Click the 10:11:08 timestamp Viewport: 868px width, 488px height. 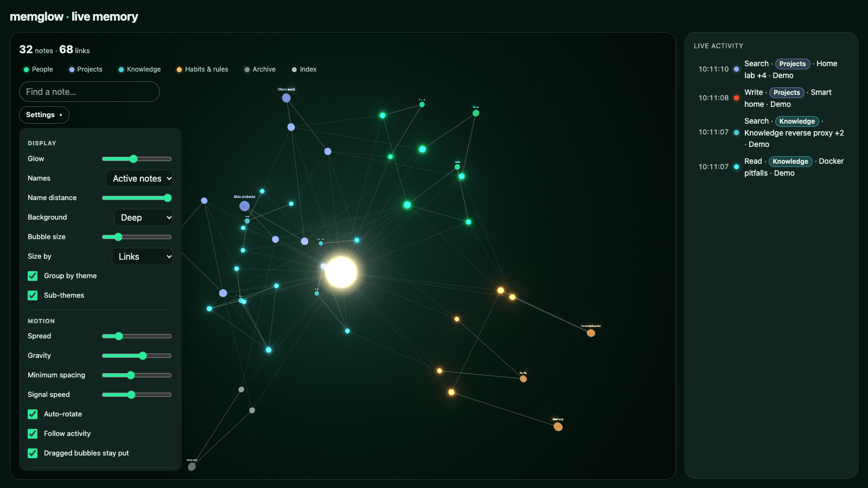tap(713, 98)
